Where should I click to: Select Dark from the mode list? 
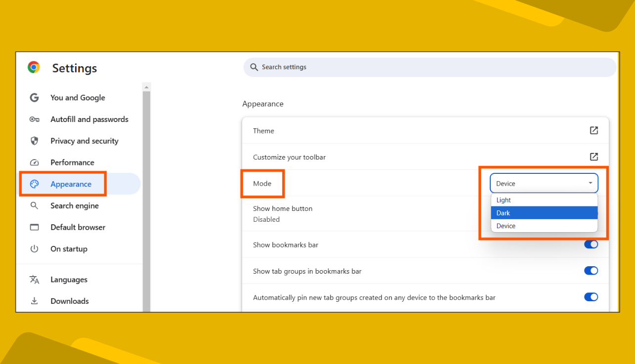(x=544, y=212)
